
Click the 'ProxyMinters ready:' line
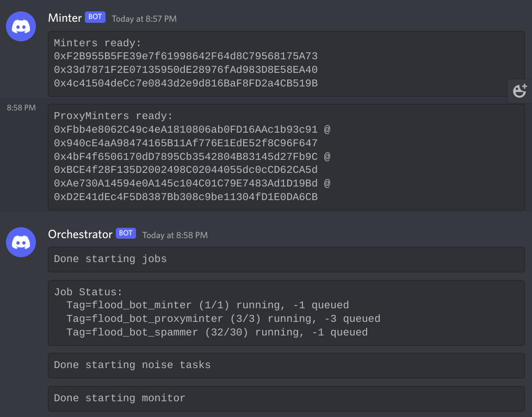point(113,116)
